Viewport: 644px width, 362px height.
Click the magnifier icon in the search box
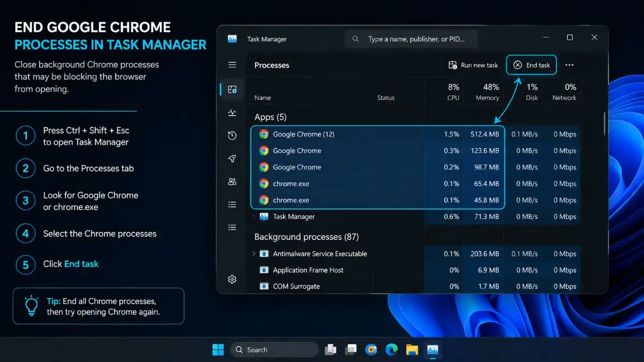[355, 39]
